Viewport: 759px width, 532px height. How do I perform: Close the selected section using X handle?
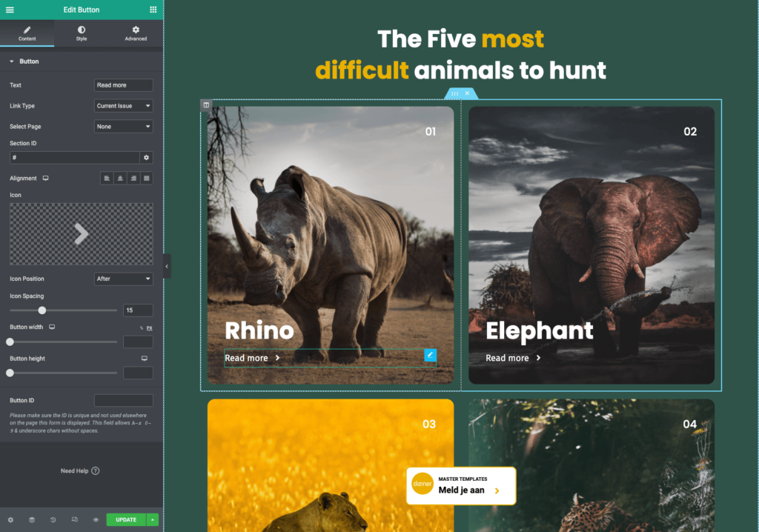(x=467, y=93)
